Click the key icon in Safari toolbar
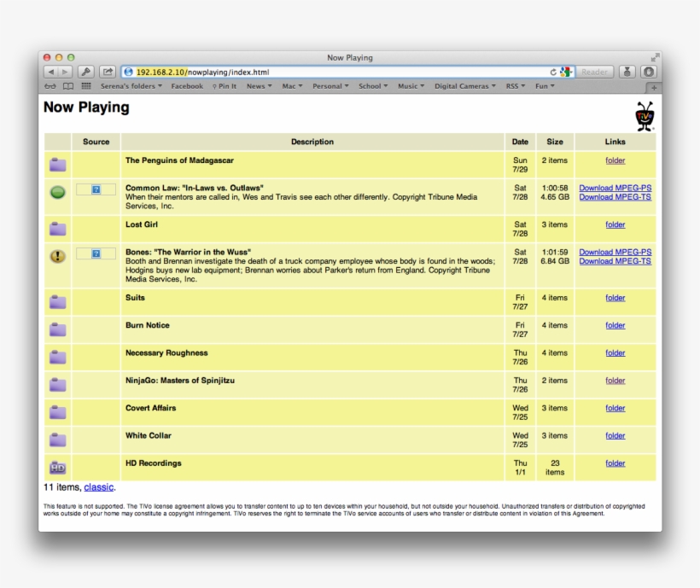 point(86,73)
